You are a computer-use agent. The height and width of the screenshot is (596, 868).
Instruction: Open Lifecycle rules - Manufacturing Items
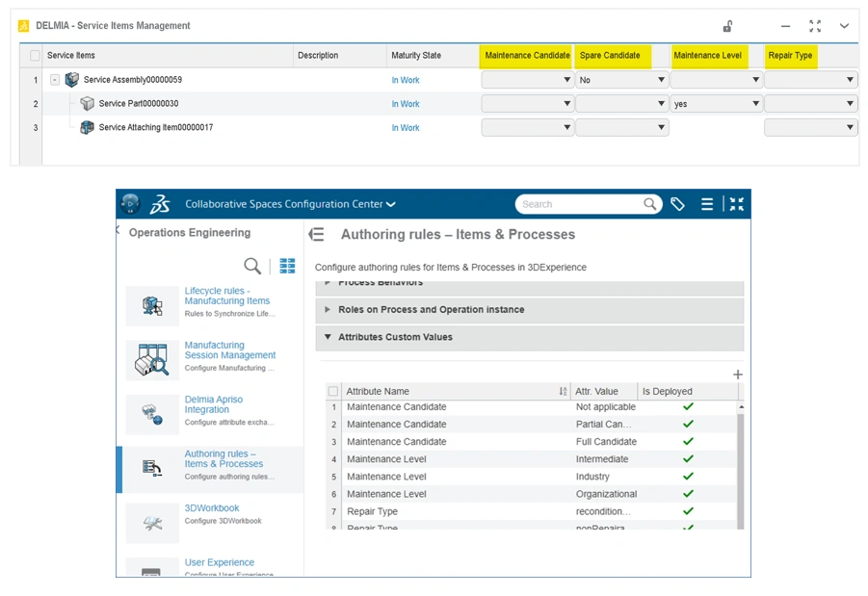coord(227,296)
